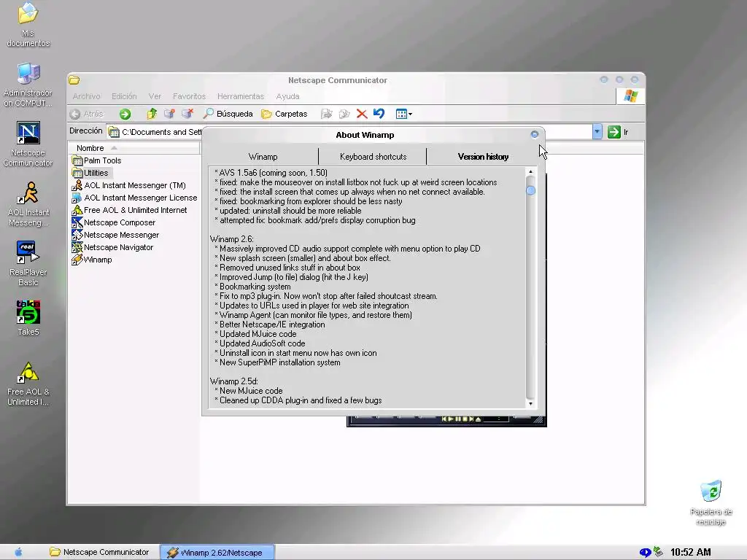
Task: Click the Apple logo start button
Action: coord(18,552)
